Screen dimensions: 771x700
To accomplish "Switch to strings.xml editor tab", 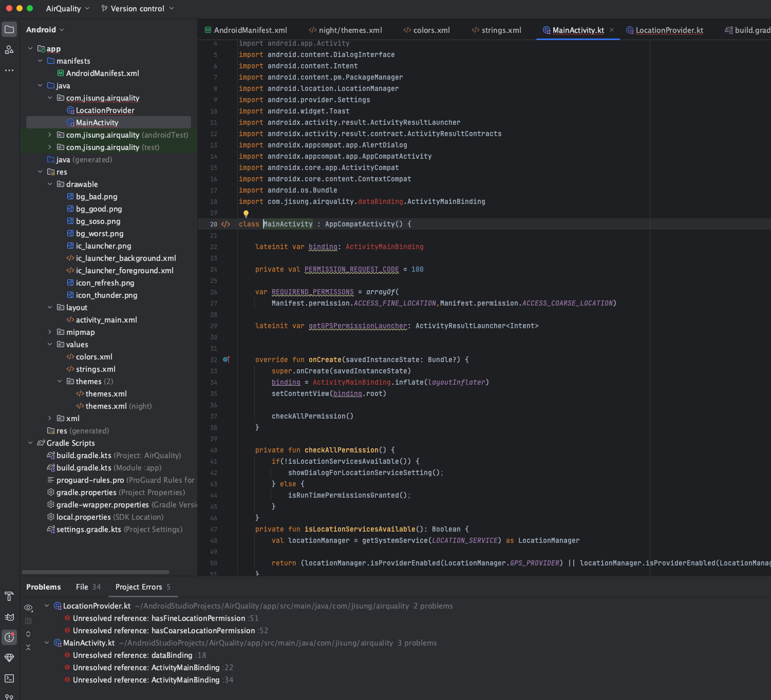I will (496, 30).
